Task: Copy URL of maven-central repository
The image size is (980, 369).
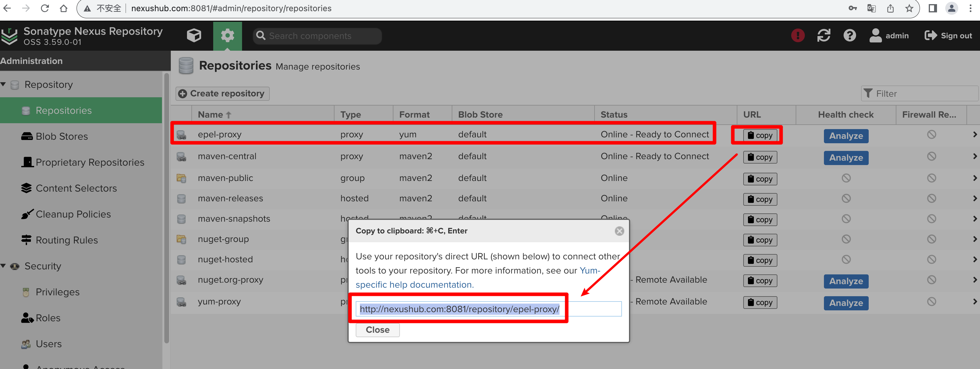Action: [760, 157]
